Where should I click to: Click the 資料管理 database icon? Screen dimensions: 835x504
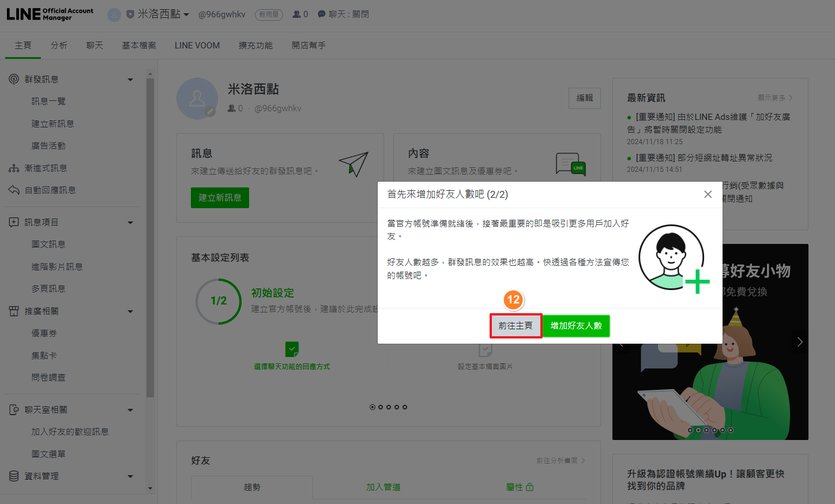tap(14, 476)
